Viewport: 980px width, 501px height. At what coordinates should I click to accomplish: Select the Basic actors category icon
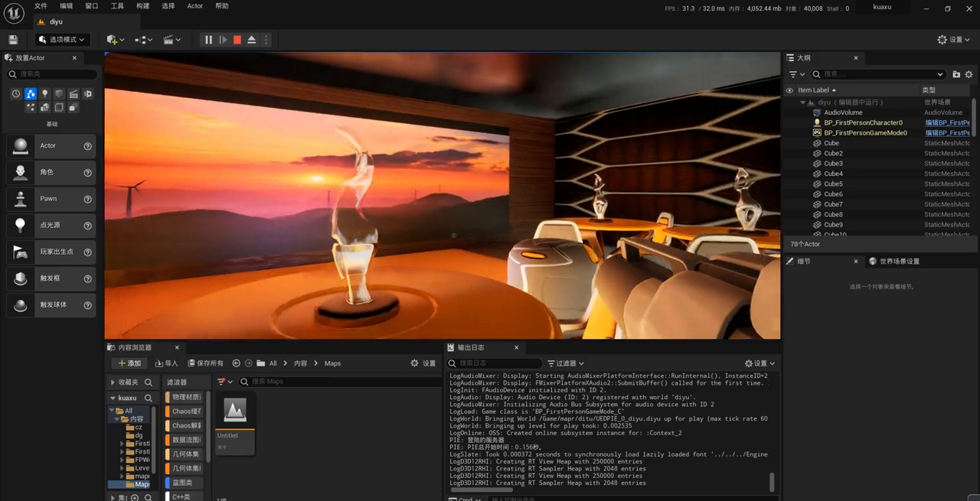tap(30, 93)
